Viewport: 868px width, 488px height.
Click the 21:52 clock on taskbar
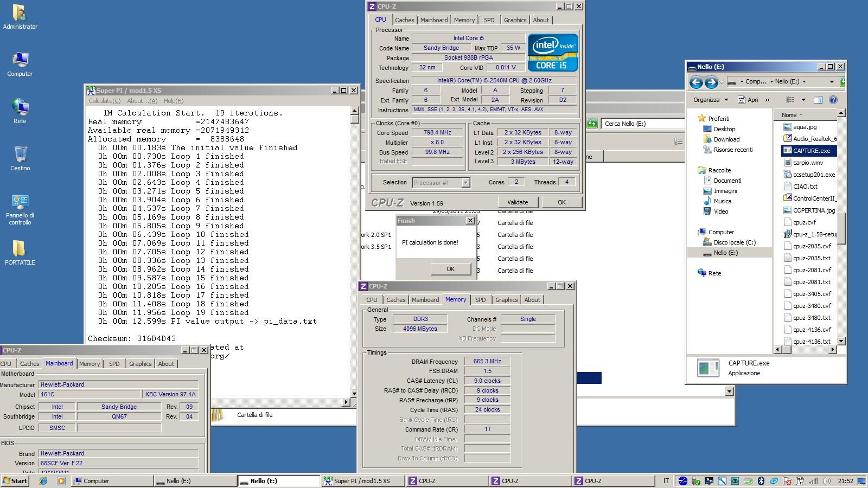pos(845,481)
